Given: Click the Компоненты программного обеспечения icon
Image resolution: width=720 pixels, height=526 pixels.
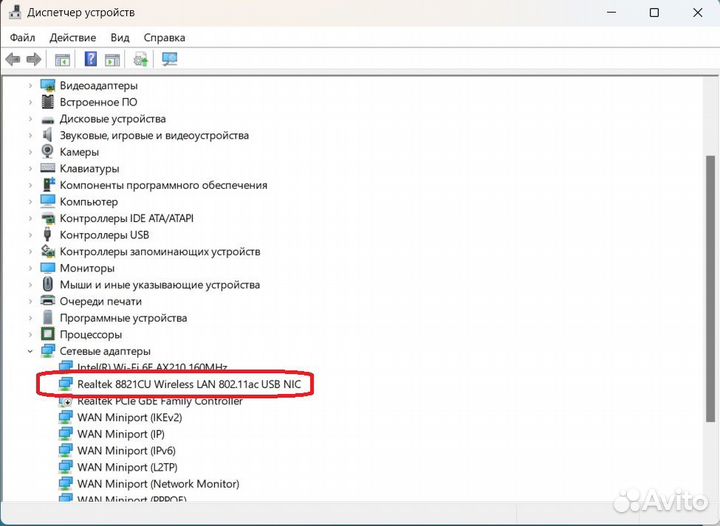Looking at the screenshot, I should pyautogui.click(x=48, y=185).
